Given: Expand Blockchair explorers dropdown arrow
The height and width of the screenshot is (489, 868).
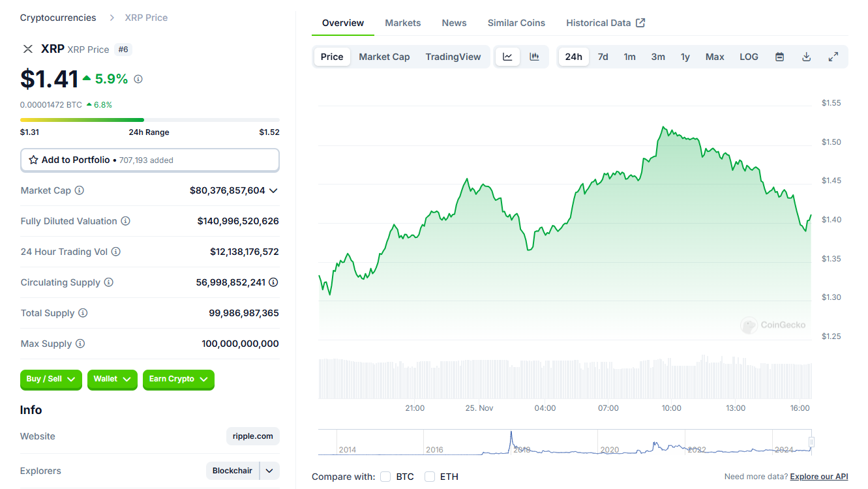Looking at the screenshot, I should coord(269,471).
